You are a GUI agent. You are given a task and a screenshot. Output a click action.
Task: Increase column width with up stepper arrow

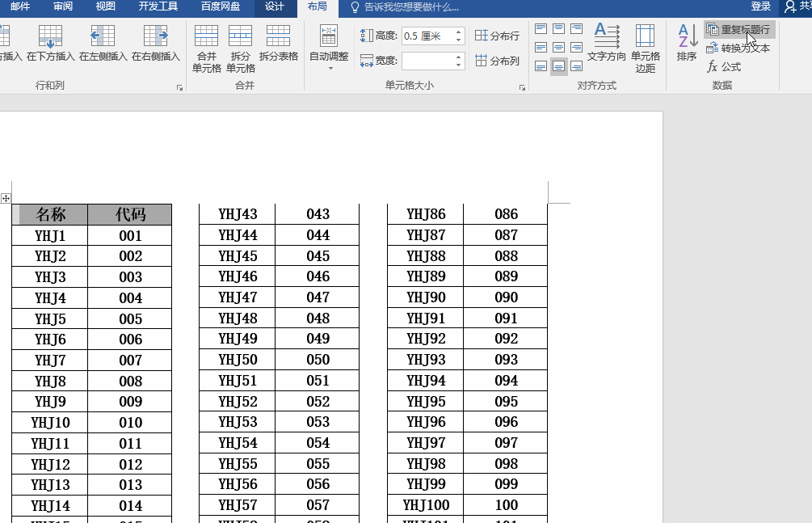click(x=459, y=57)
